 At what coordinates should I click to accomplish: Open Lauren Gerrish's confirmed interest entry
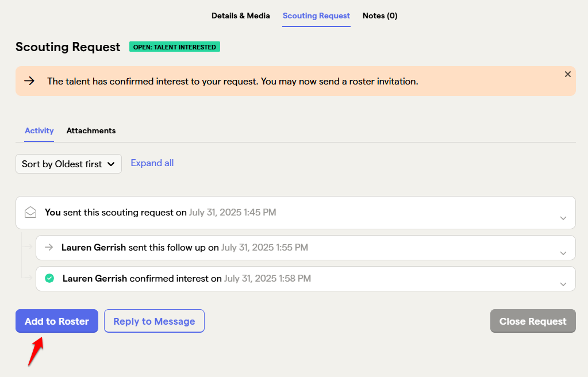(x=306, y=279)
